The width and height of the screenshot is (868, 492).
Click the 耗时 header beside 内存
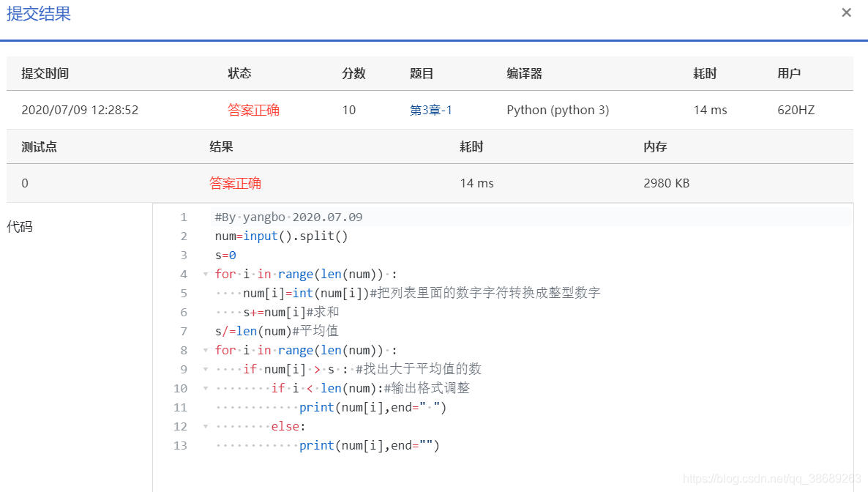point(471,147)
